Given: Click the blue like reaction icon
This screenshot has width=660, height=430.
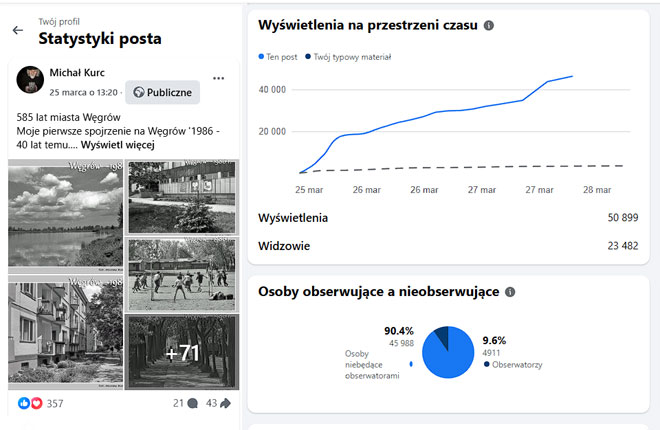Looking at the screenshot, I should (25, 403).
